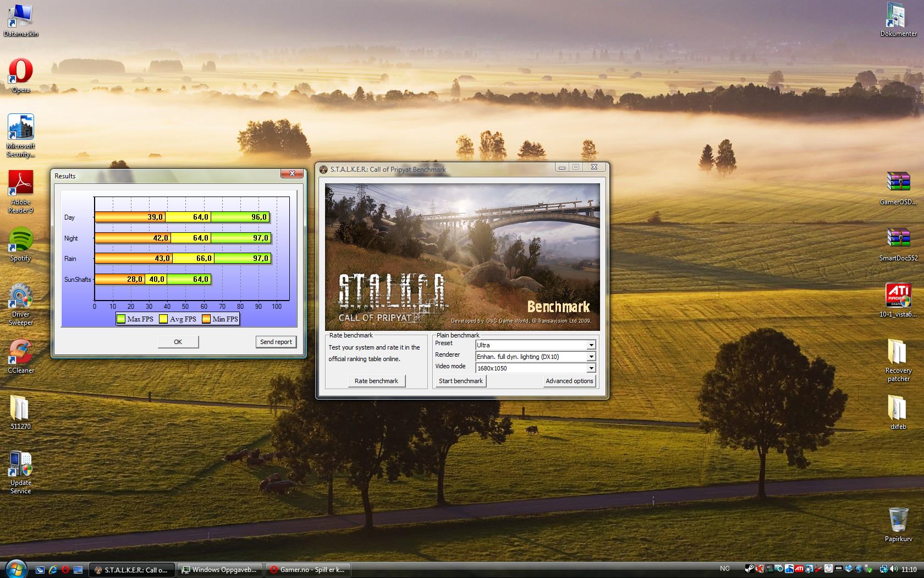This screenshot has width=924, height=578.
Task: Open the Update Service shortcut
Action: pyautogui.click(x=20, y=472)
